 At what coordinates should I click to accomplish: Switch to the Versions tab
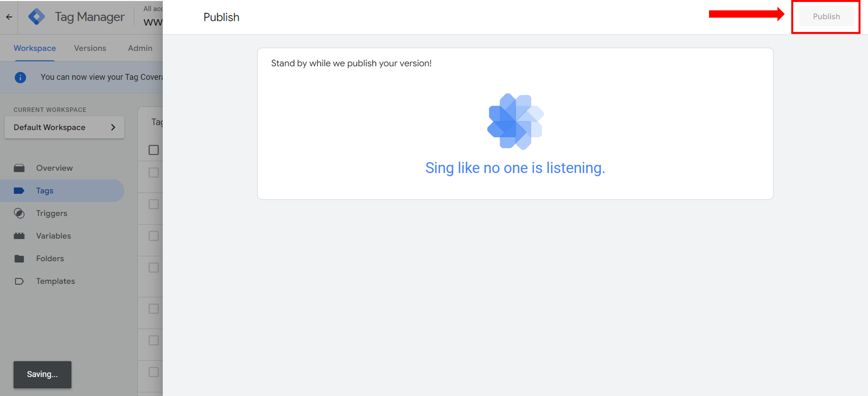coord(90,48)
